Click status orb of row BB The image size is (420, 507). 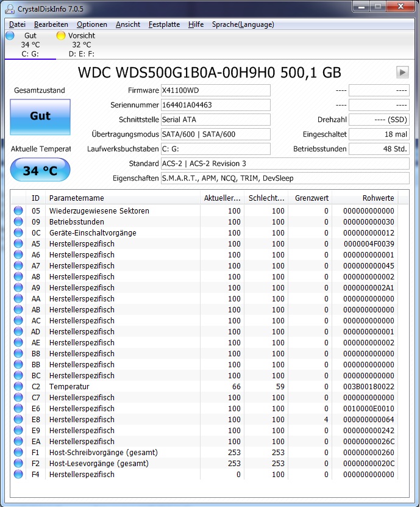pyautogui.click(x=18, y=364)
